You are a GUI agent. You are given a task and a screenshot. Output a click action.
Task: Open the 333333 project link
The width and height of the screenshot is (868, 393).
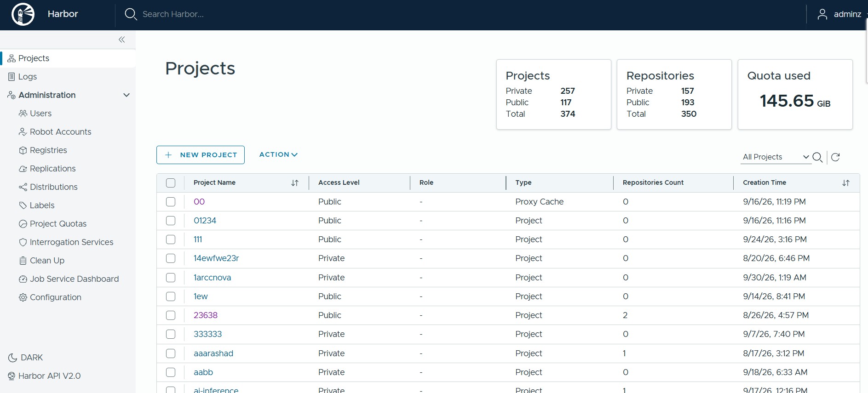207,334
